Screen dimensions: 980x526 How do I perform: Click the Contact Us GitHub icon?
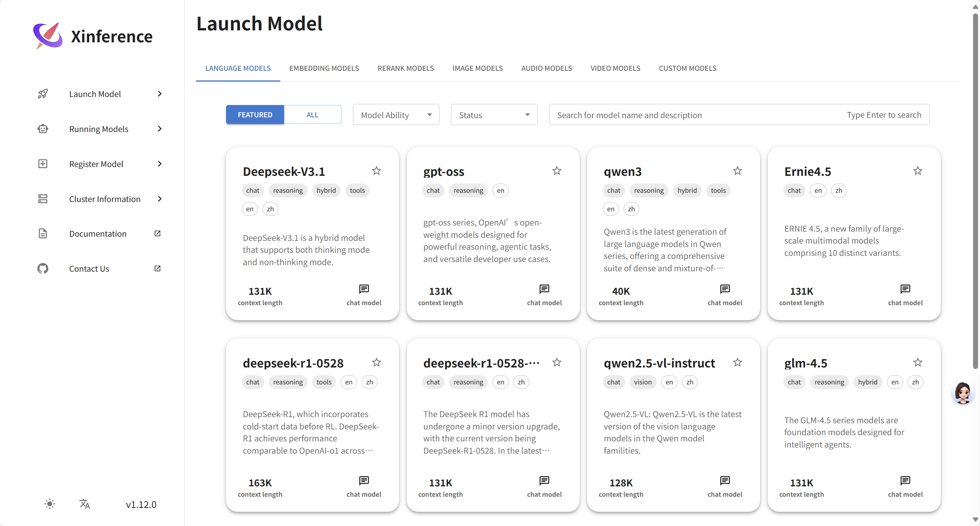pyautogui.click(x=43, y=269)
